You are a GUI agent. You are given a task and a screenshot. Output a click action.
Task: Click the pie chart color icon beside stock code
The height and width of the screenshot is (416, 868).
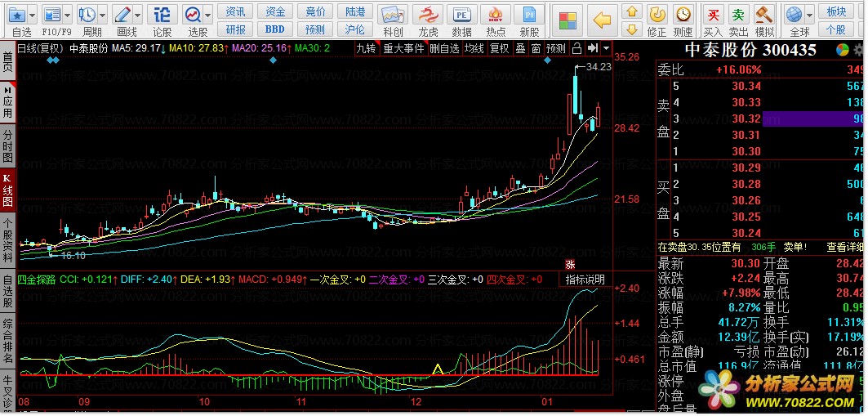click(x=841, y=50)
